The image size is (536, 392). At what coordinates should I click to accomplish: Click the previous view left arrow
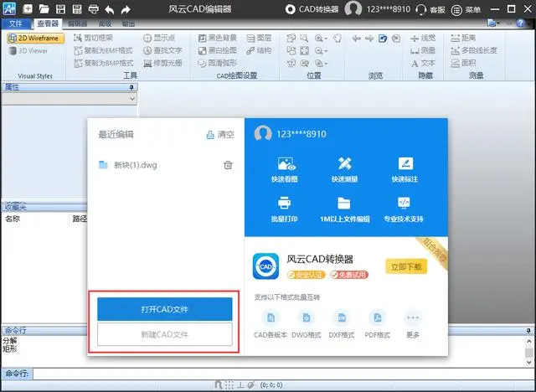coord(357,38)
